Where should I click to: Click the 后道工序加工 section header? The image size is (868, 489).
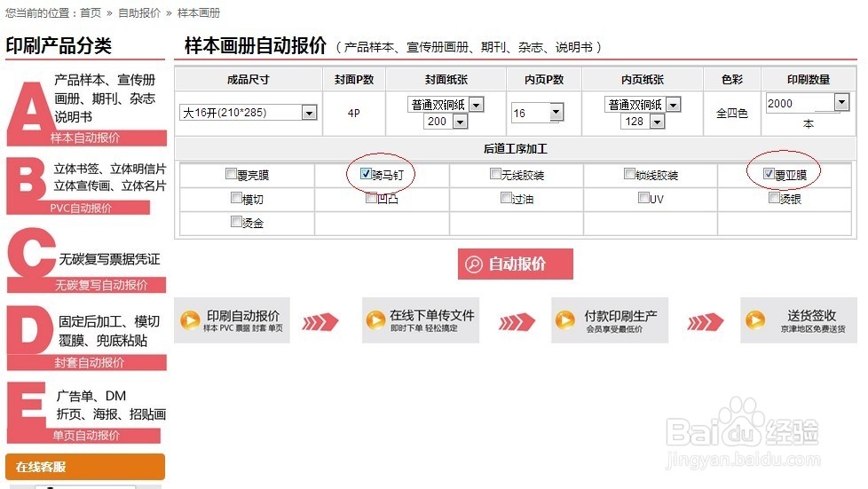pos(516,148)
